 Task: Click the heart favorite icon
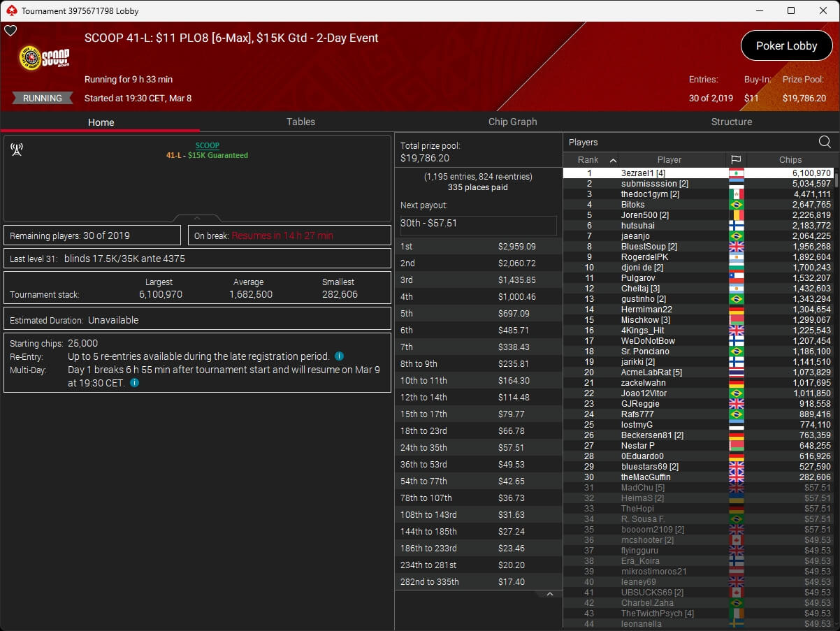click(10, 31)
